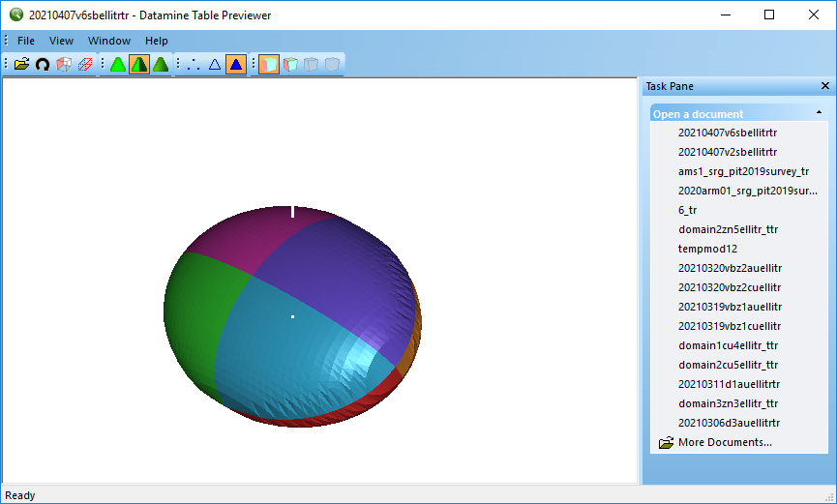
Task: Click the blue outline triangle wireframe icon
Action: tap(215, 65)
